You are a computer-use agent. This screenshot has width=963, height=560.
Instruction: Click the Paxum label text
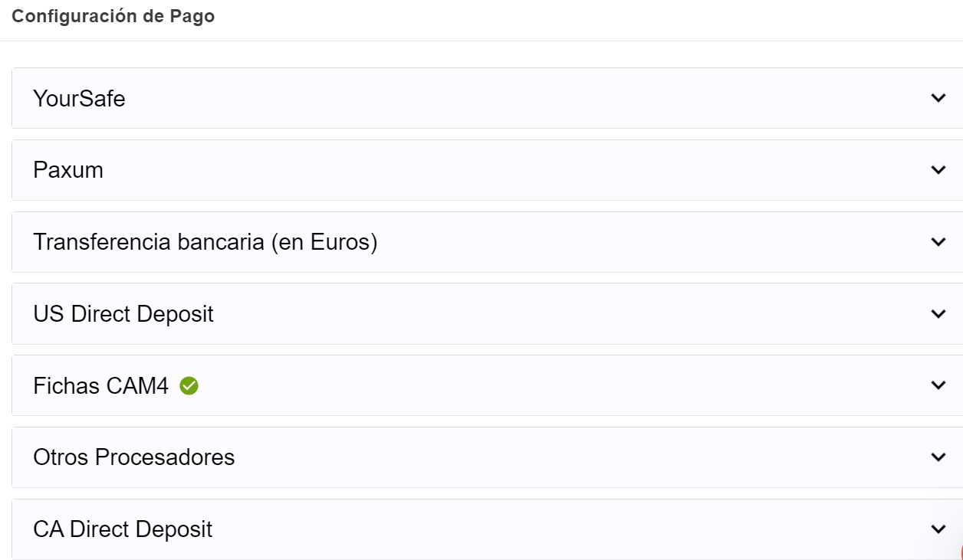tap(68, 170)
